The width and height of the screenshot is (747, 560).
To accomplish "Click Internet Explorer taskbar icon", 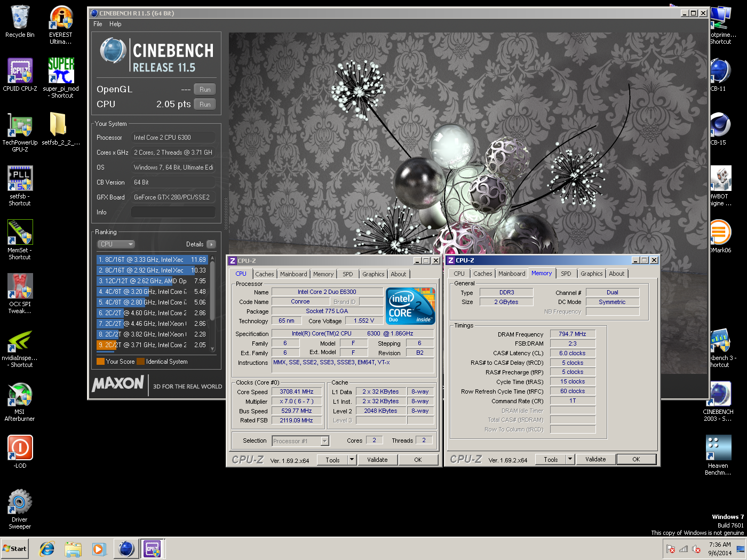I will click(x=47, y=548).
